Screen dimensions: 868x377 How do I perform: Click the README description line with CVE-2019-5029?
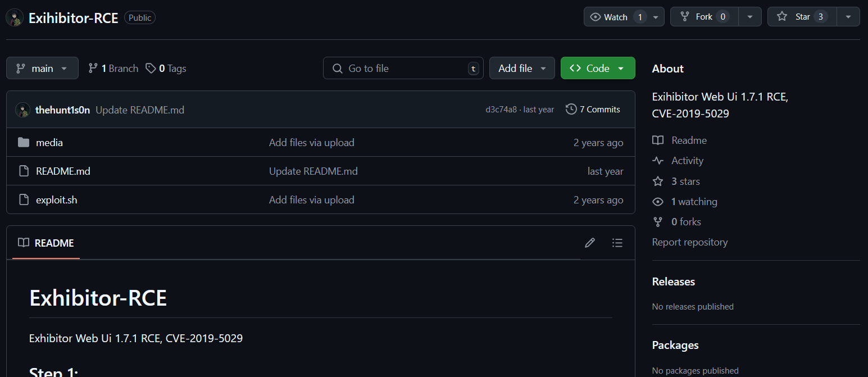[136, 338]
